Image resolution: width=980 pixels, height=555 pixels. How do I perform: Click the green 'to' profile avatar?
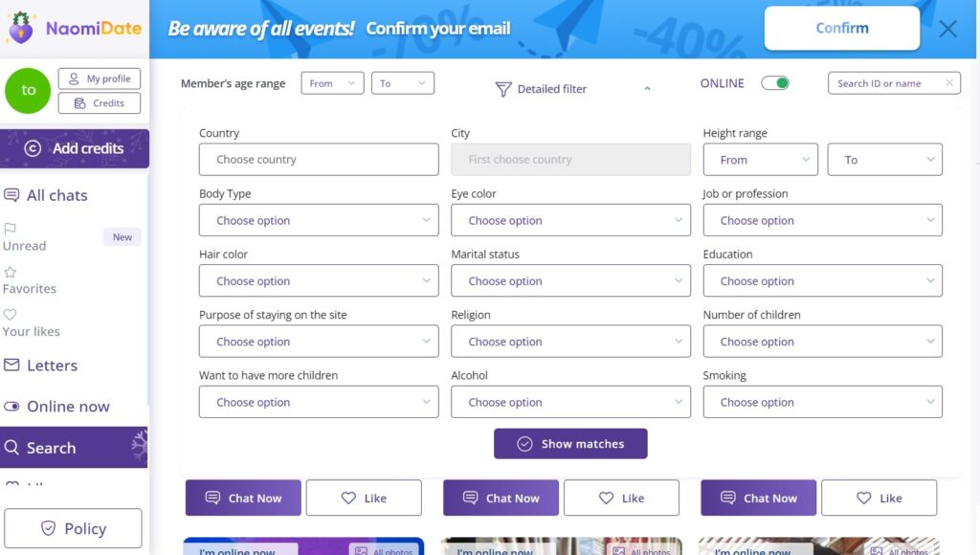pyautogui.click(x=29, y=90)
